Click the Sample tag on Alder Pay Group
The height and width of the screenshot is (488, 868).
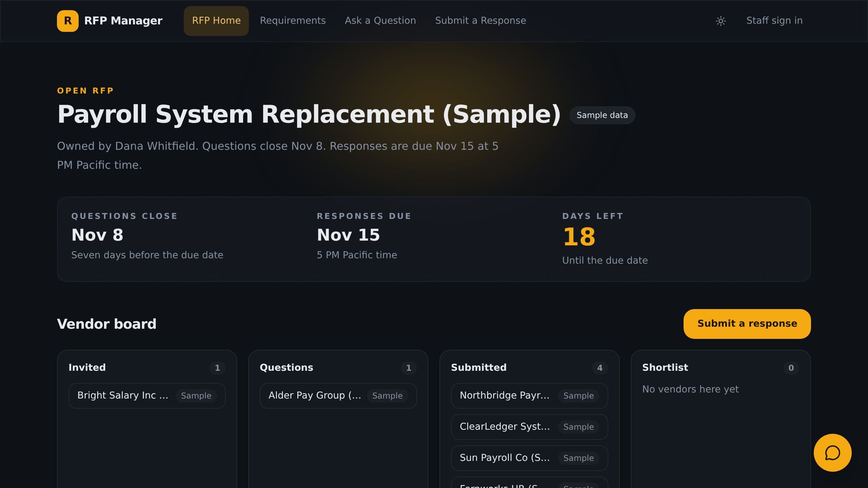[387, 395]
